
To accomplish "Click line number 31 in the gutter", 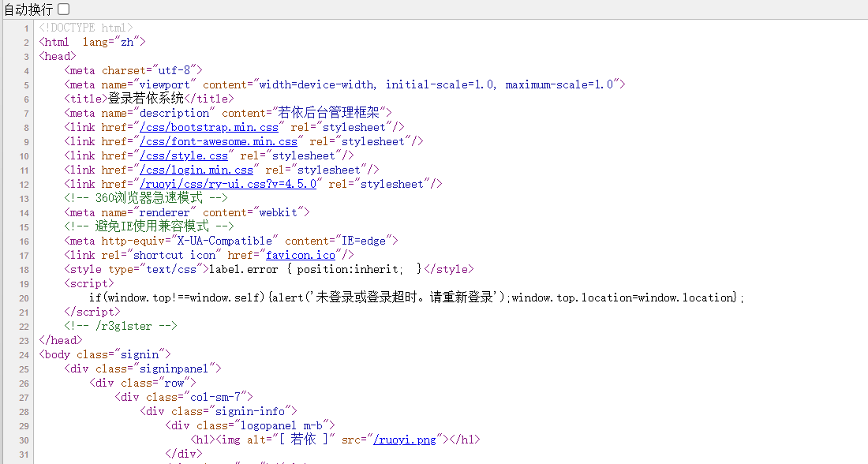I will tap(24, 454).
